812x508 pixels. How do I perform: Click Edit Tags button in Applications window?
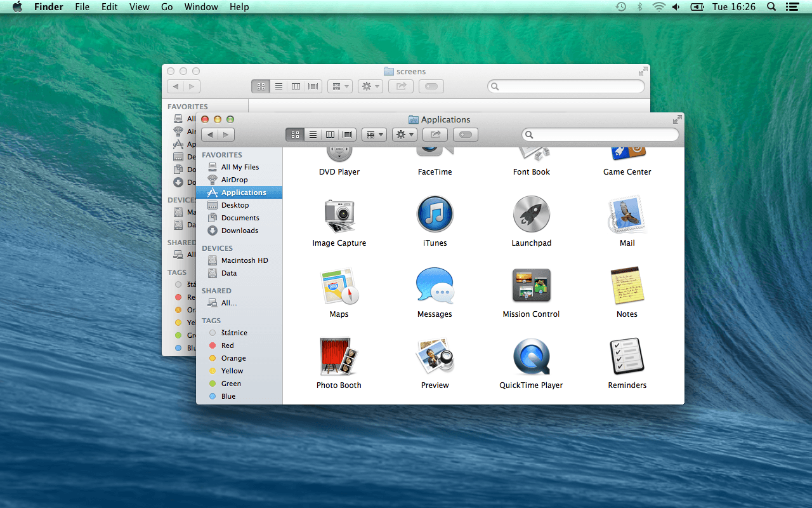466,135
